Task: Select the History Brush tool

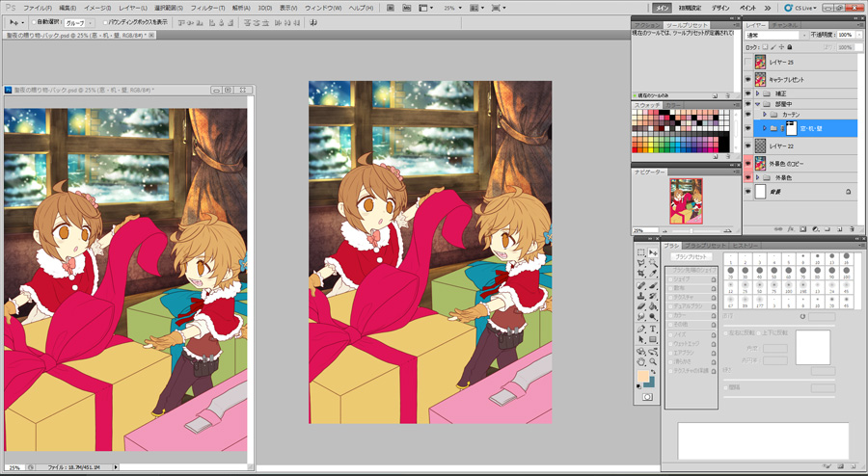Action: (x=653, y=295)
